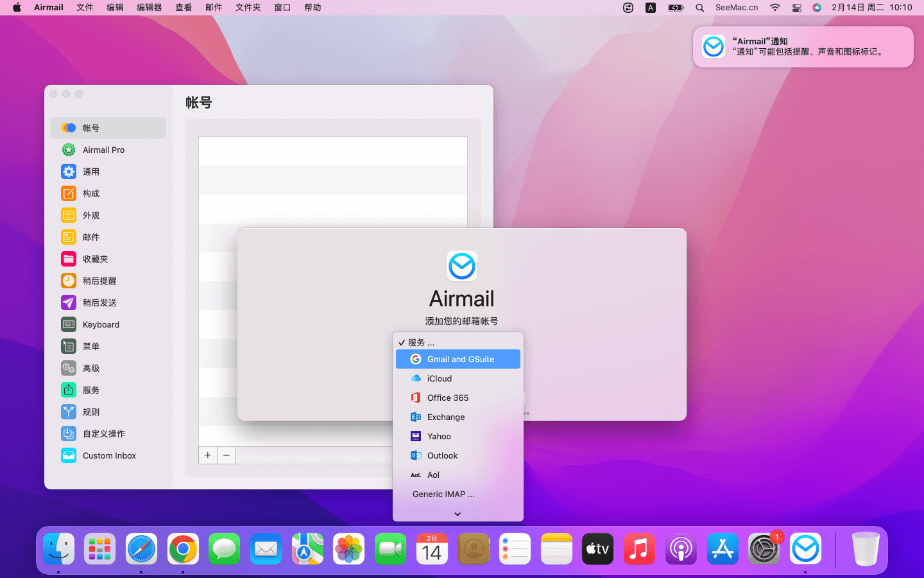Pick Office 365 account type
The height and width of the screenshot is (578, 924).
click(x=447, y=398)
